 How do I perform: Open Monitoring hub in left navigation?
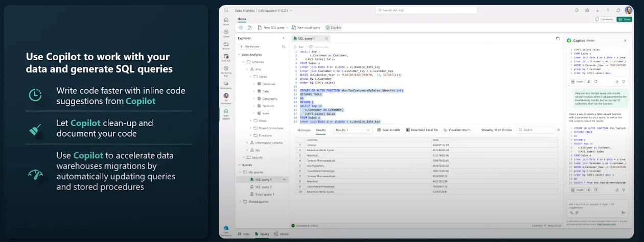(226, 70)
